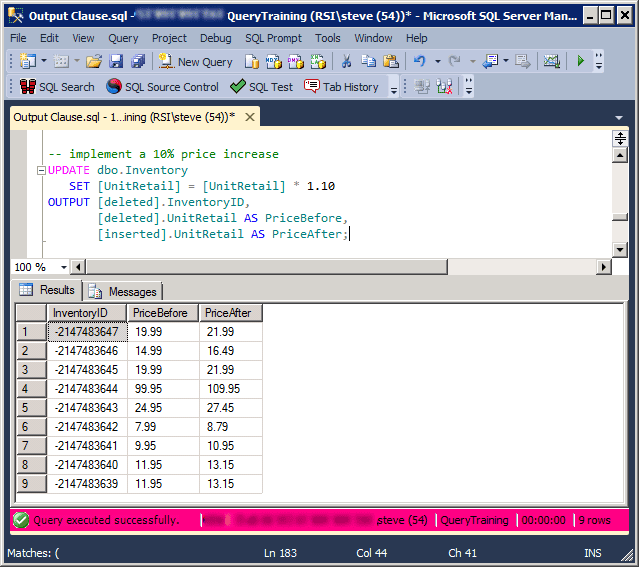Click the Activity Monitor icon
The width and height of the screenshot is (639, 567).
coord(551,62)
